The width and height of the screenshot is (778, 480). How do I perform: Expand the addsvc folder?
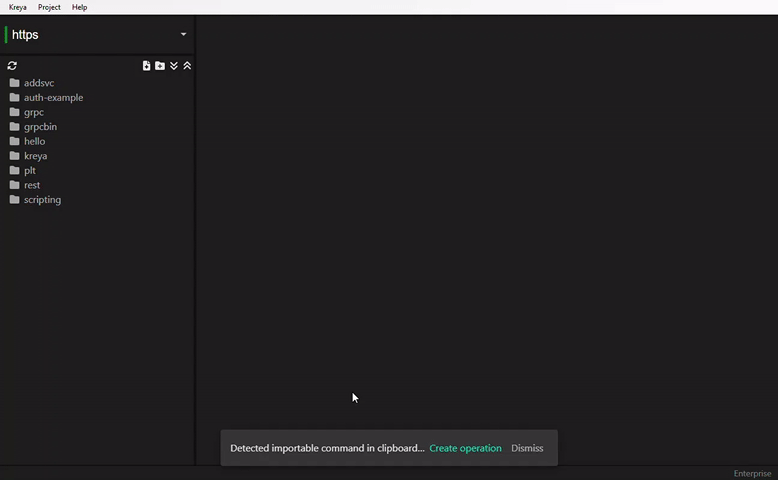38,83
